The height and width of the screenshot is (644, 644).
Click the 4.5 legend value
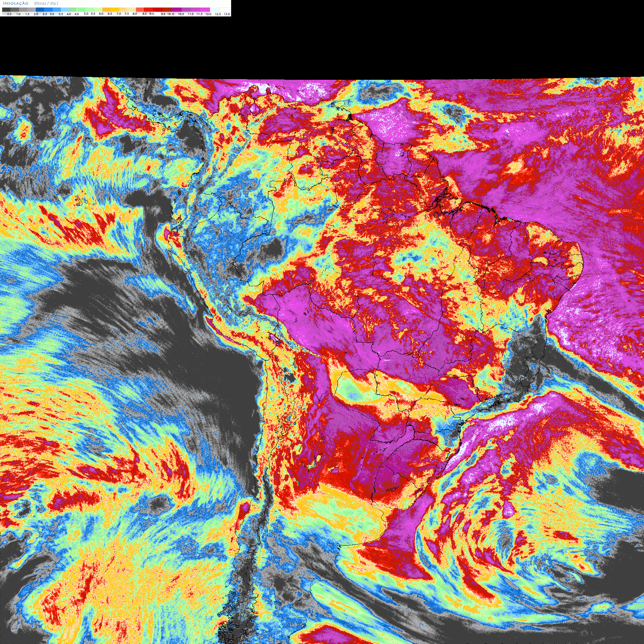[77, 14]
